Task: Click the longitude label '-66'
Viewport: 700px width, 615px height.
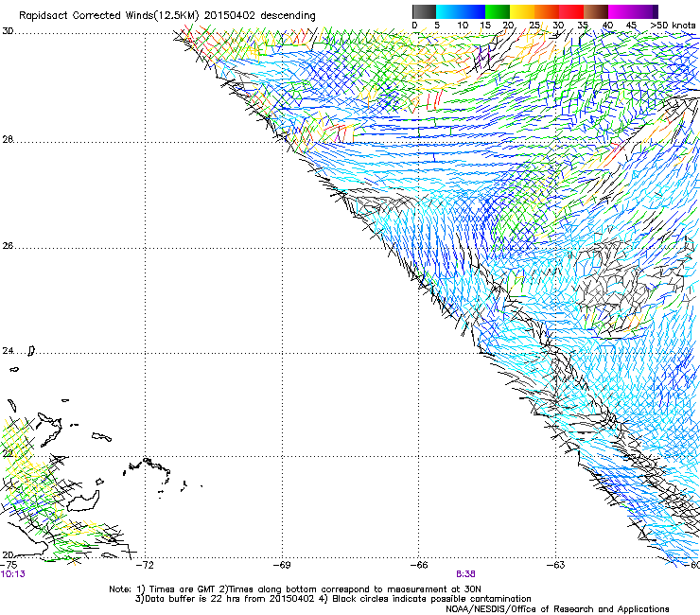Action: tap(419, 565)
